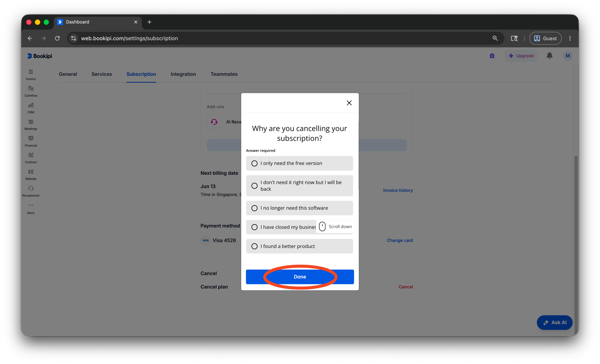Screen dimensions: 600x364
Task: Click the address bar URL
Action: point(129,38)
